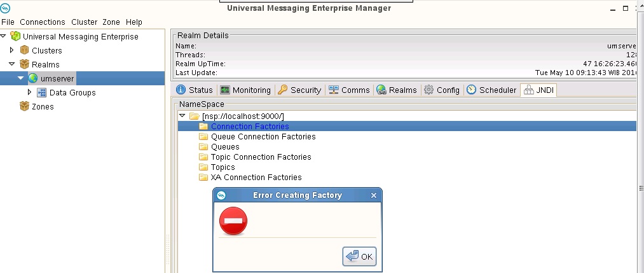The width and height of the screenshot is (644, 273).
Task: Switch to the Comms tab
Action: click(x=350, y=90)
